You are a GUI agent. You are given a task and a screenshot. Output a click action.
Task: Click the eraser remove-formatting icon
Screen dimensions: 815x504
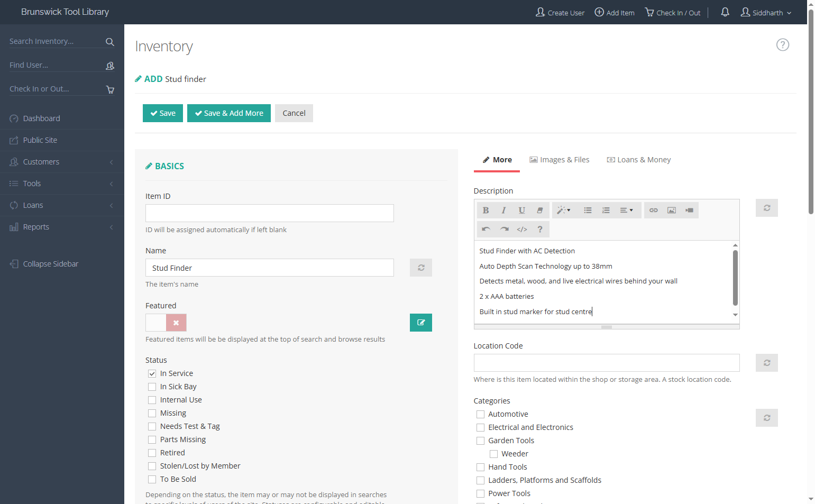click(x=540, y=210)
